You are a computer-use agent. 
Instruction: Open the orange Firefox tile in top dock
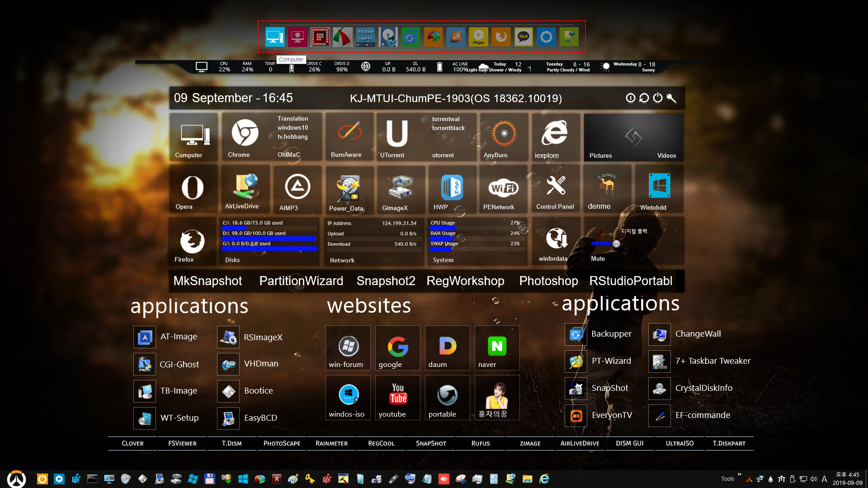click(x=501, y=37)
